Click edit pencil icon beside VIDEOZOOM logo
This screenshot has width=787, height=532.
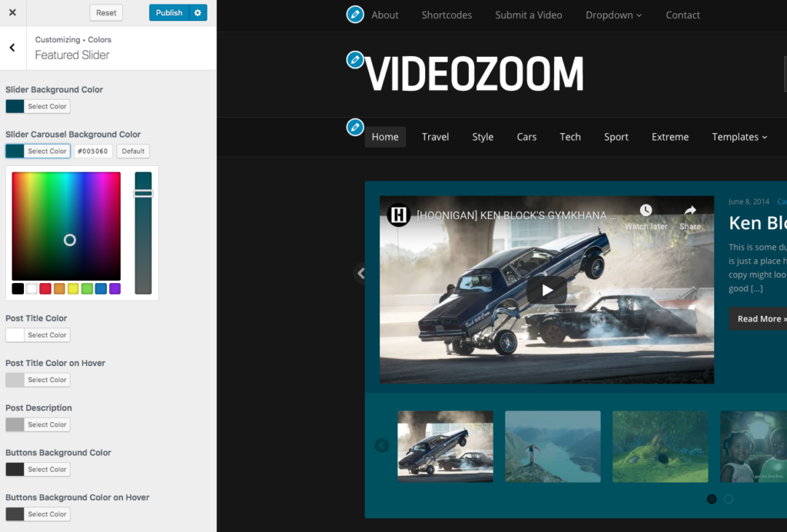coord(355,60)
